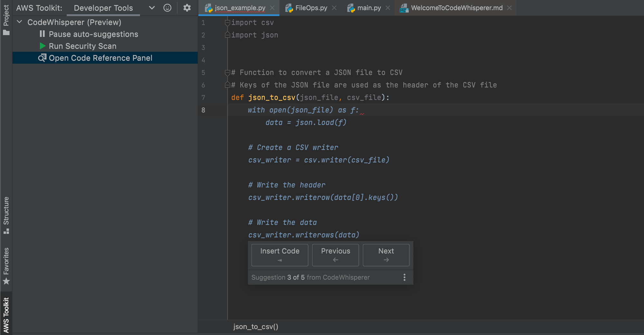Click the Next suggestion button
The height and width of the screenshot is (335, 644).
tap(385, 255)
